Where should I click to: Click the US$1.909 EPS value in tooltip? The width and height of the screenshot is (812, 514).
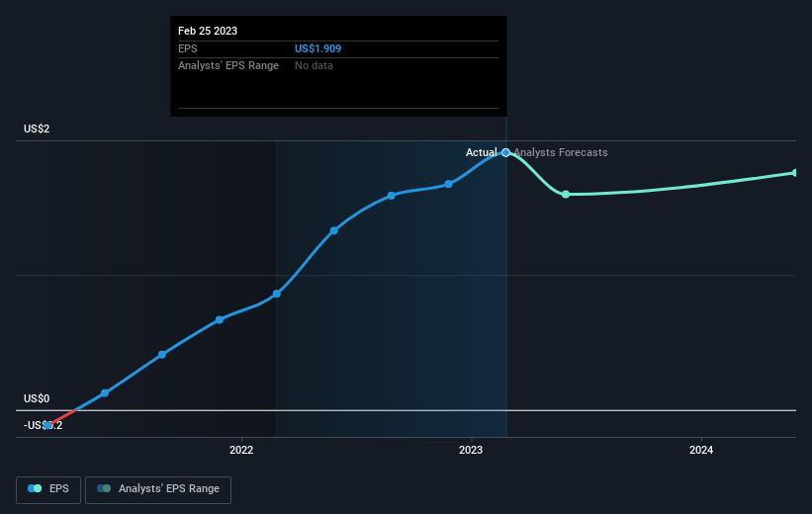pos(317,48)
